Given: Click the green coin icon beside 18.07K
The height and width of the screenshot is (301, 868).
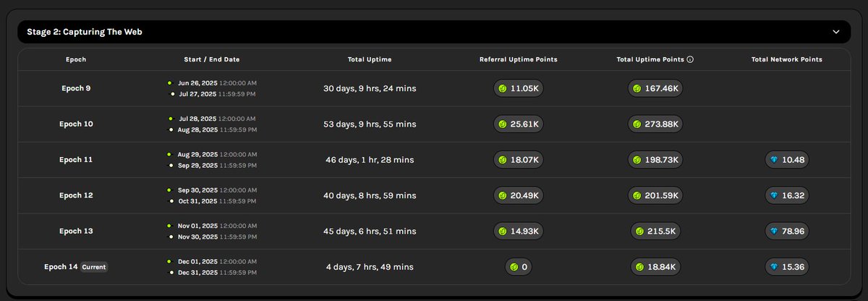Looking at the screenshot, I should tap(502, 159).
